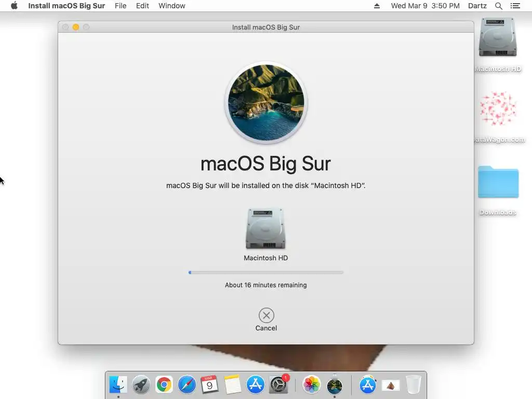
Task: Minimize the installer window with yellow button
Action: tap(76, 27)
